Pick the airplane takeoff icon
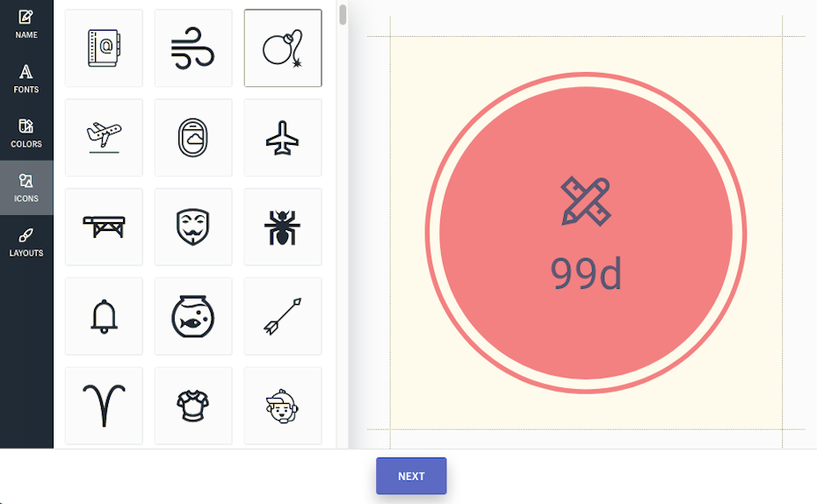The image size is (817, 504). click(104, 138)
